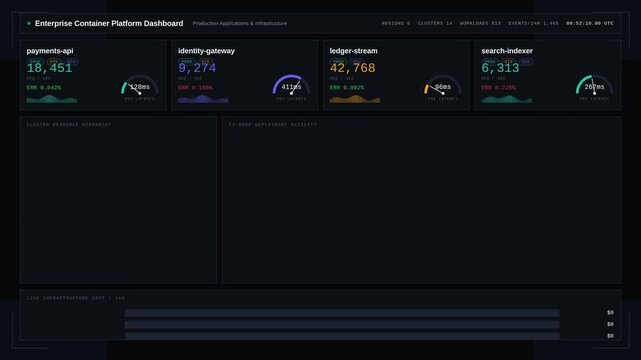Click the 9,274 requests value

click(x=197, y=68)
